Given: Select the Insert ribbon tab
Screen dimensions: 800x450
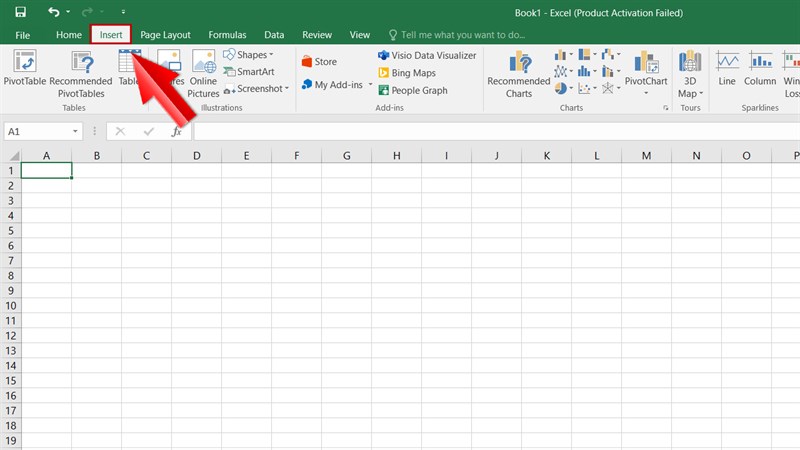Looking at the screenshot, I should click(x=111, y=35).
